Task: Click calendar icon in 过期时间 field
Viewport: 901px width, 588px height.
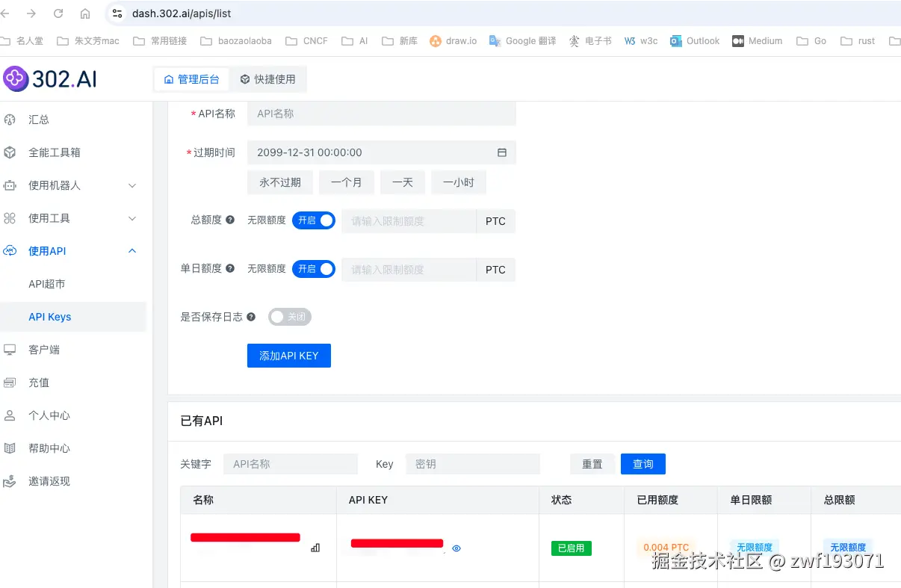Action: click(x=502, y=152)
